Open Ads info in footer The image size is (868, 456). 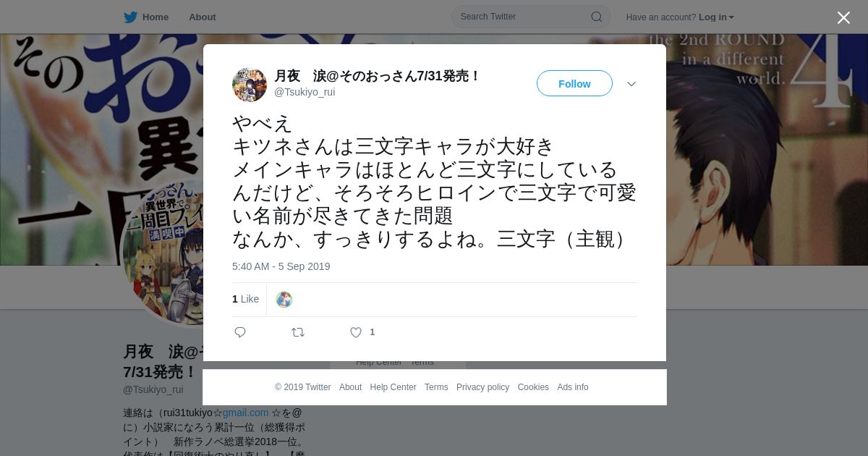573,387
